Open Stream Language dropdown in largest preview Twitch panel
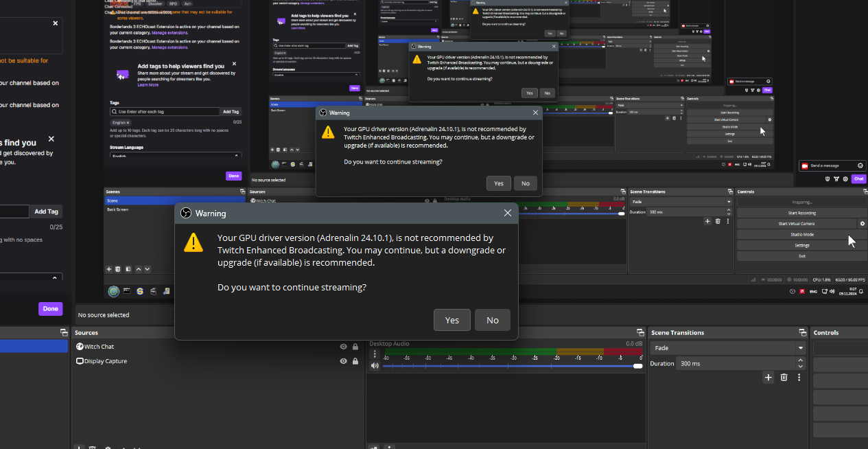This screenshot has width=868, height=449. pyautogui.click(x=176, y=156)
